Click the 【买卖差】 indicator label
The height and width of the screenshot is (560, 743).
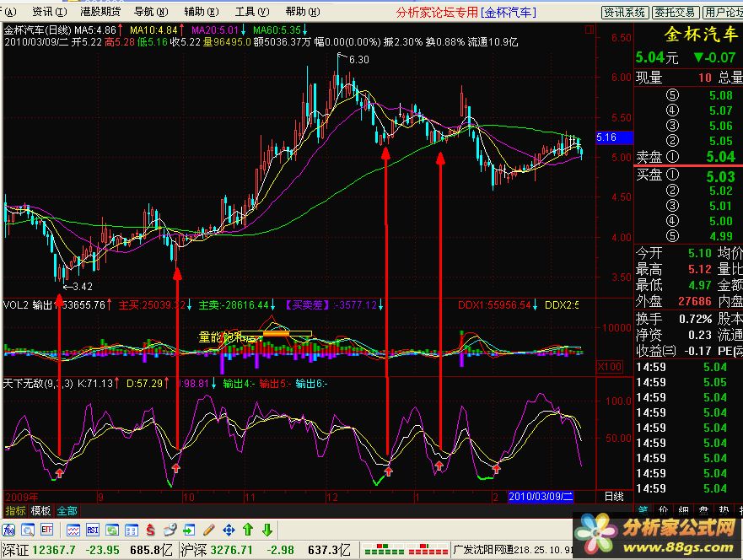[x=307, y=305]
